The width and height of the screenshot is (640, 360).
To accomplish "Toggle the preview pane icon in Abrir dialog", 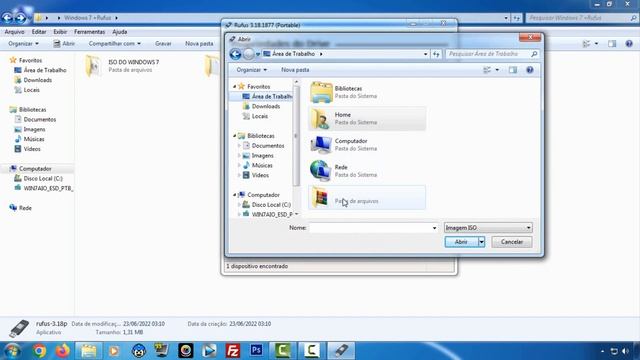I will pyautogui.click(x=513, y=70).
